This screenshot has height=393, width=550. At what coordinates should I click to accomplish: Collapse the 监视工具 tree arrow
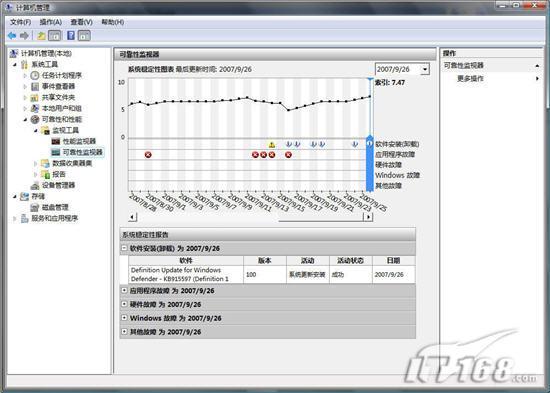coord(35,131)
